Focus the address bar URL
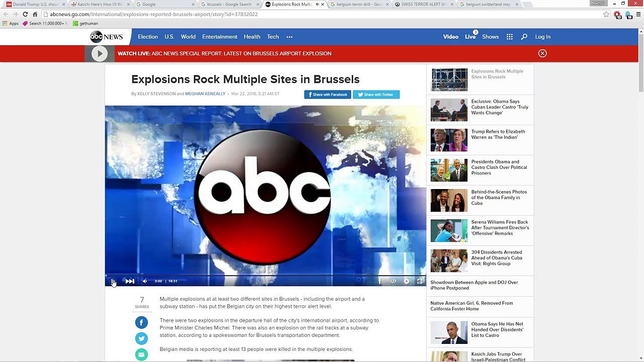Screen dimensions: 644x362 pyautogui.click(x=322, y=14)
